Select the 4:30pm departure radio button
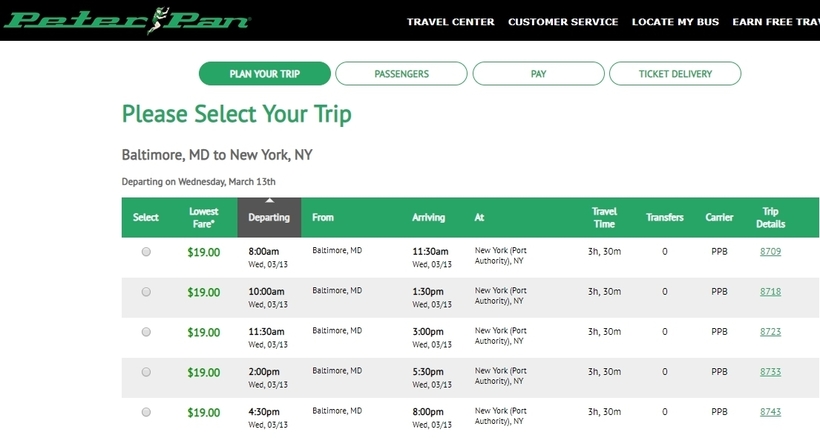This screenshot has height=438, width=820. 146,412
